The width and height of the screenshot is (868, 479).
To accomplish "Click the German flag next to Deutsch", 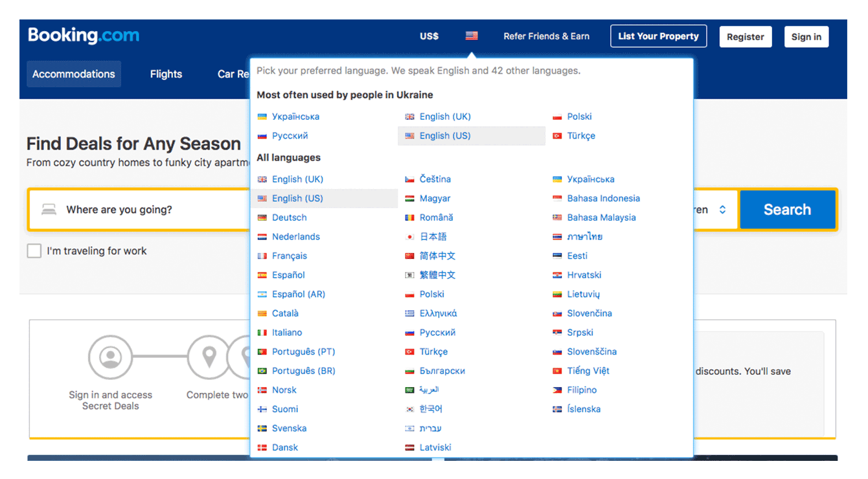I will click(262, 218).
